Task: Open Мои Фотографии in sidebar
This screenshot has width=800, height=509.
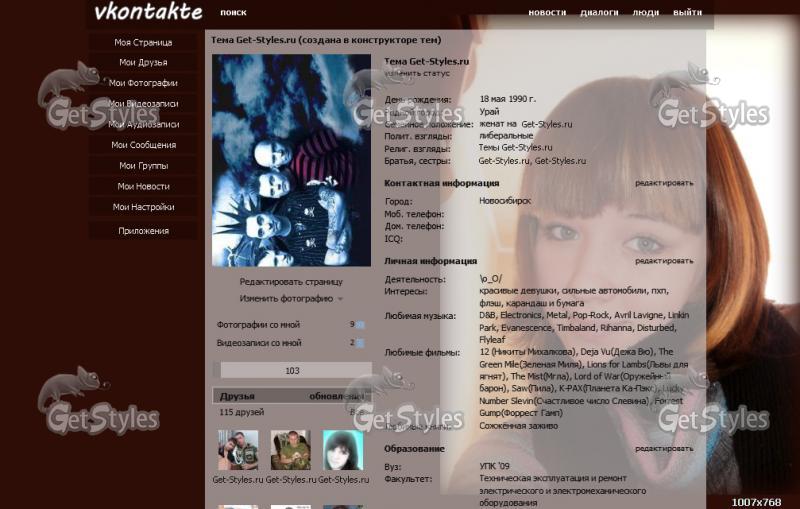Action: 143,83
